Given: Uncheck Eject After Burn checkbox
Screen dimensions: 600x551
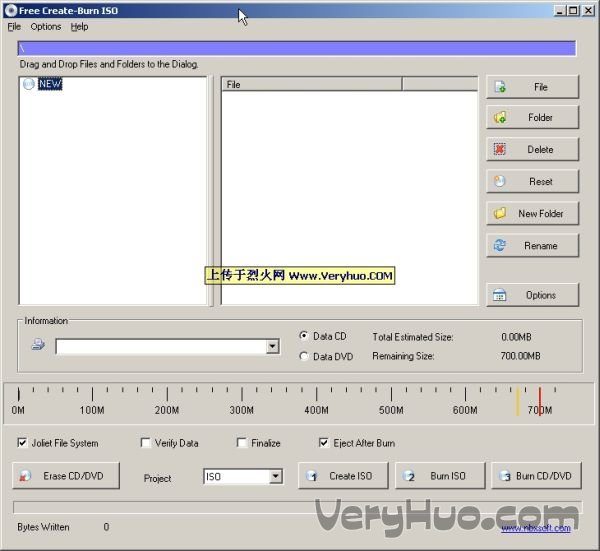Looking at the screenshot, I should [323, 443].
